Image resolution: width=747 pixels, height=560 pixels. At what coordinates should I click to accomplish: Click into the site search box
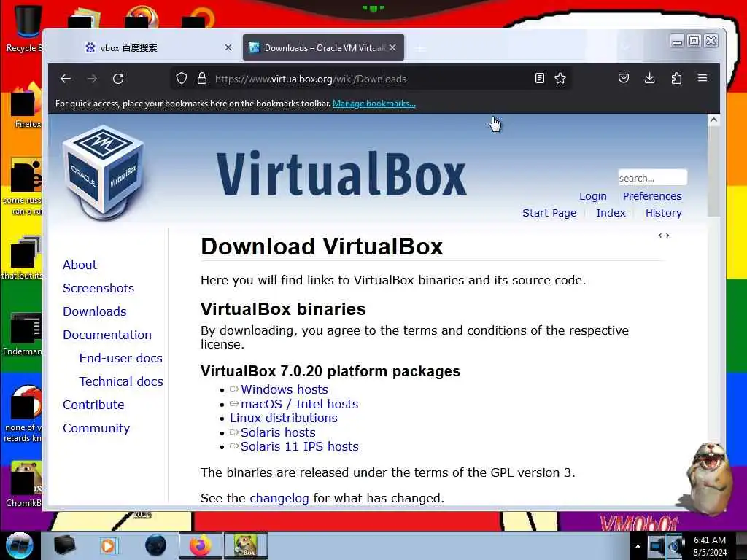652,178
